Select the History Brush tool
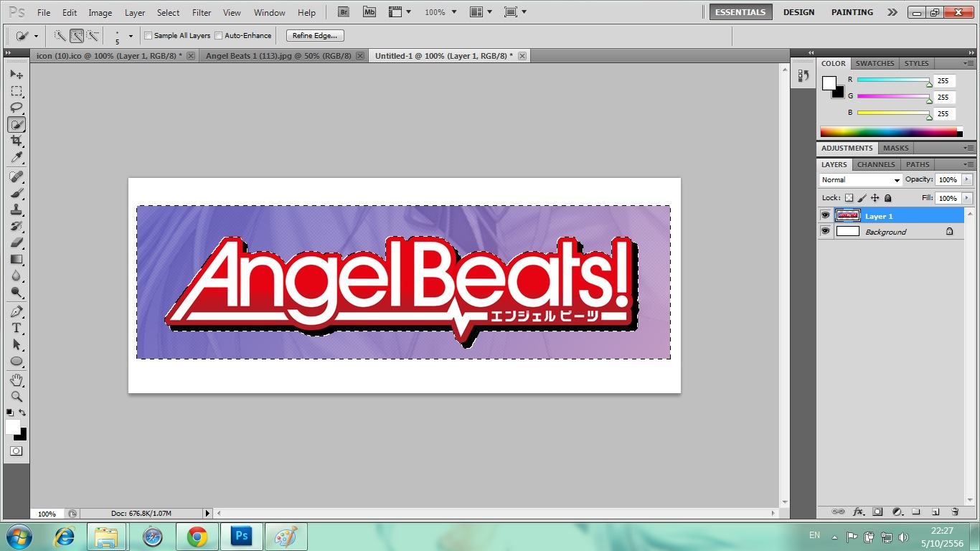The image size is (980, 551). pos(17,226)
